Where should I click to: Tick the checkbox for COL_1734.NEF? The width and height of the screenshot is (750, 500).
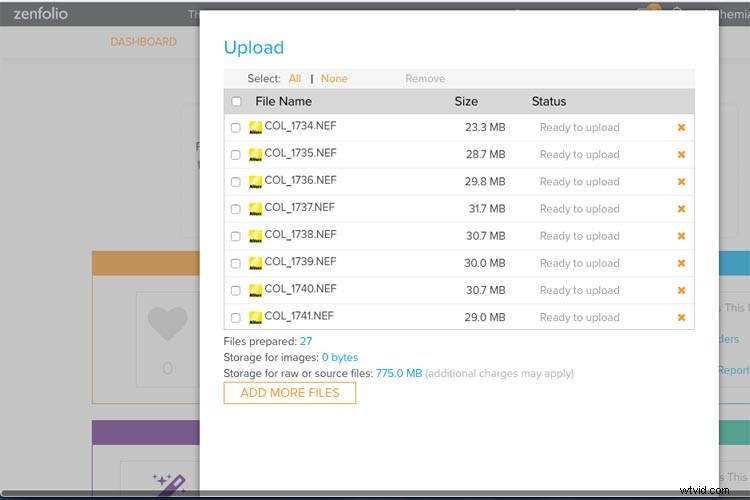click(236, 128)
